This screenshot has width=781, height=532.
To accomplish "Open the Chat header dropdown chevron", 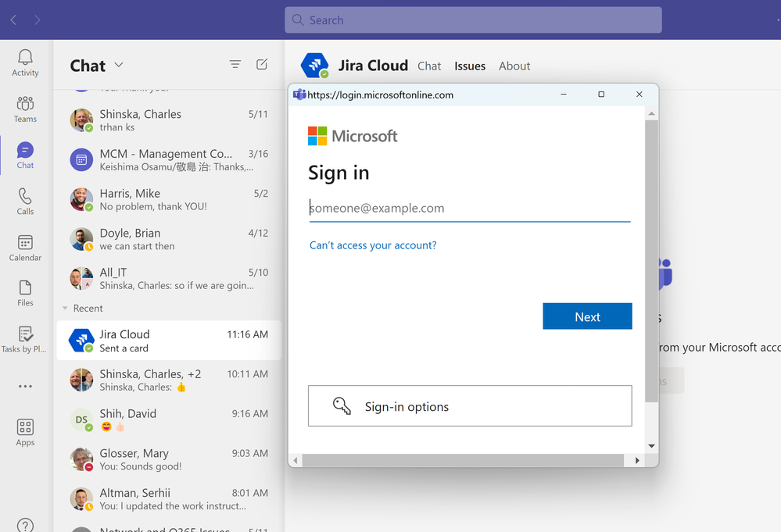I will click(x=119, y=65).
